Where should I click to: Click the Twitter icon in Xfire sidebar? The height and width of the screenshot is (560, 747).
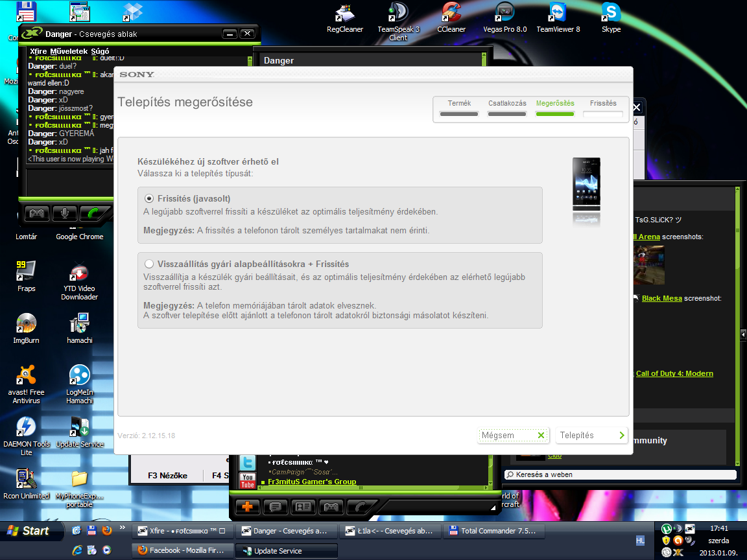tap(248, 463)
